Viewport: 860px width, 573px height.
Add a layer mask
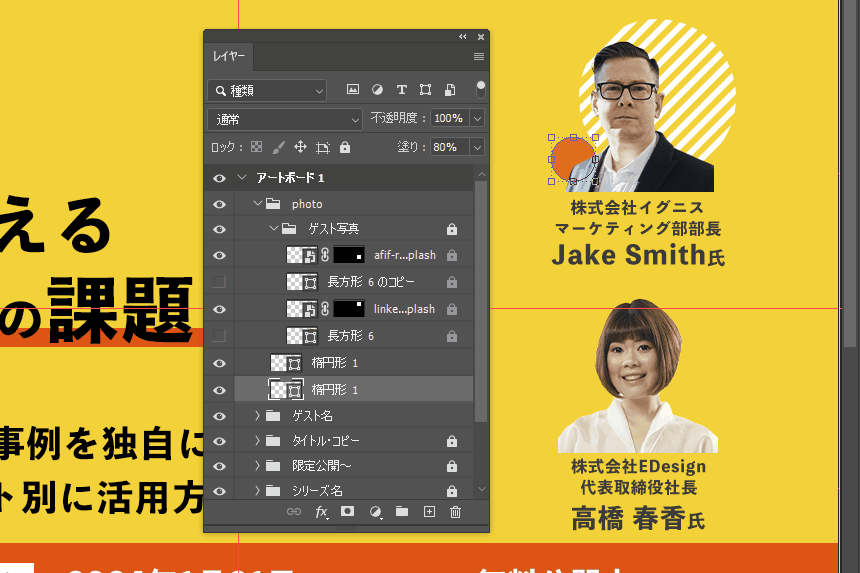[347, 511]
